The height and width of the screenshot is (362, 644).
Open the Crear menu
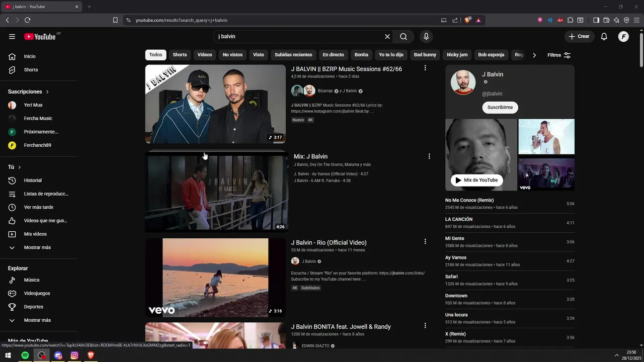tap(579, 37)
